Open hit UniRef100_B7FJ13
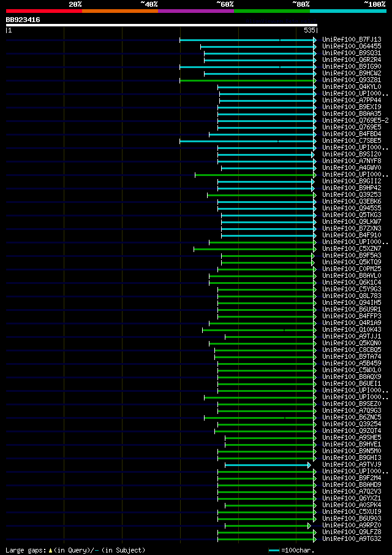Image resolution: width=392 pixels, height=555 pixels. click(352, 40)
